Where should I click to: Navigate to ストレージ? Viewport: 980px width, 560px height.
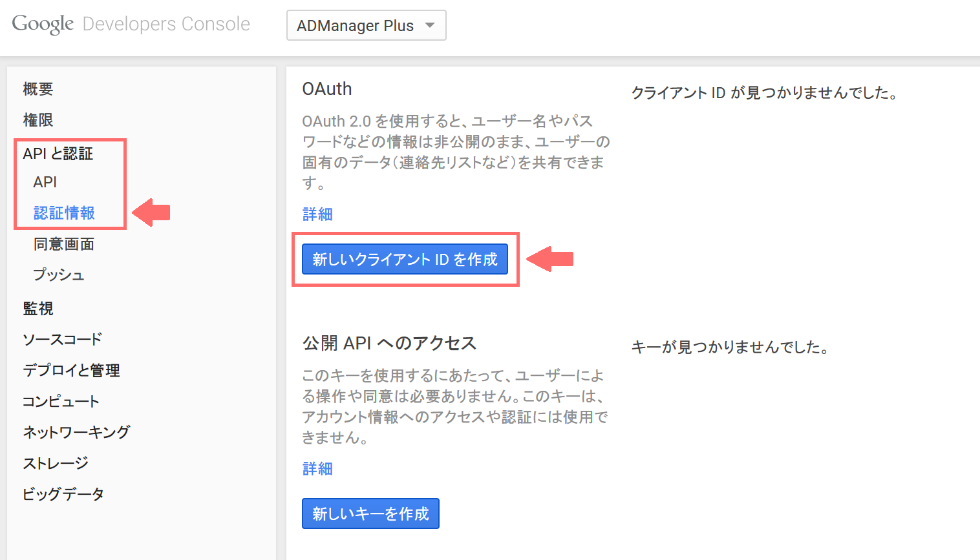coord(55,462)
